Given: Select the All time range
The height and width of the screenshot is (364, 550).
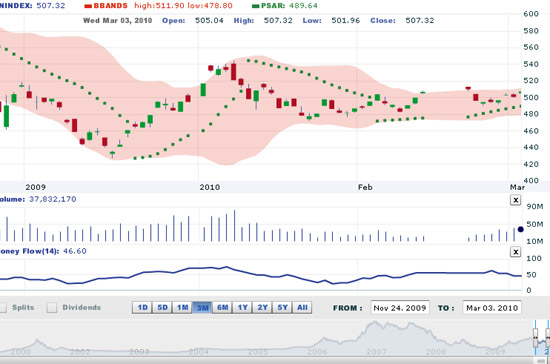Looking at the screenshot, I should (302, 308).
